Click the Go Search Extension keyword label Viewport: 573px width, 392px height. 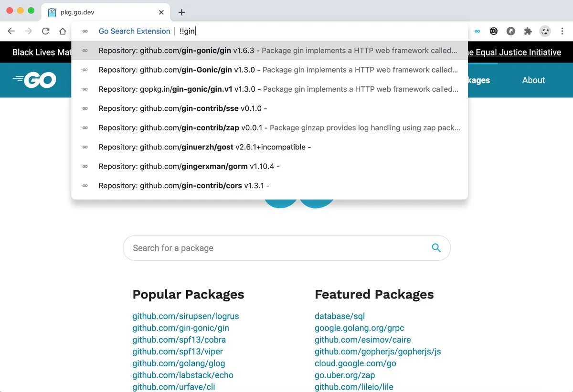pos(134,31)
